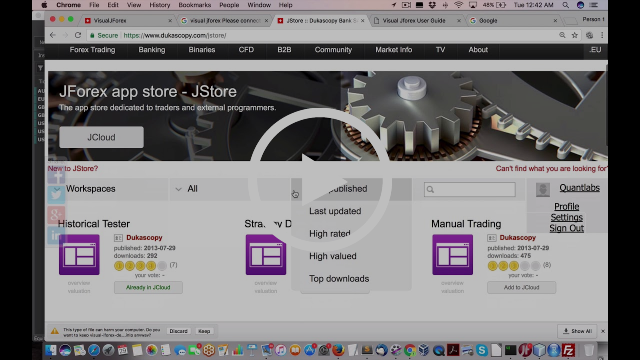Screen dimensions: 640x360
Task: Open Spotlight search in the menu bar
Action: [565, 5]
